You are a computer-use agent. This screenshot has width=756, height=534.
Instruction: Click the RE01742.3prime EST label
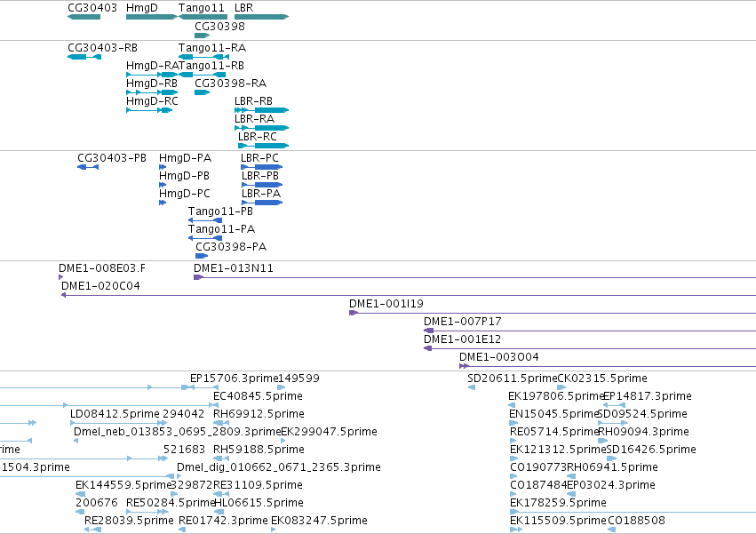(x=223, y=522)
